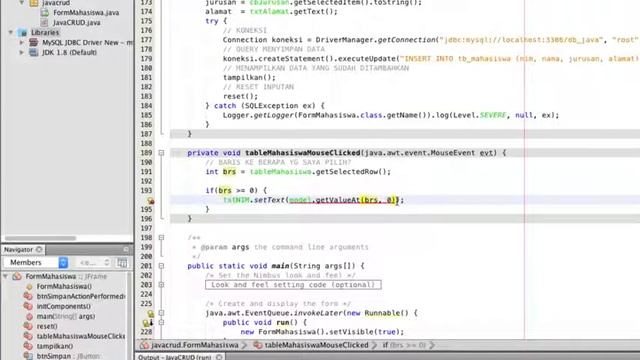This screenshot has height=360, width=640.
Task: Select reset() method in Navigator
Action: click(47, 326)
